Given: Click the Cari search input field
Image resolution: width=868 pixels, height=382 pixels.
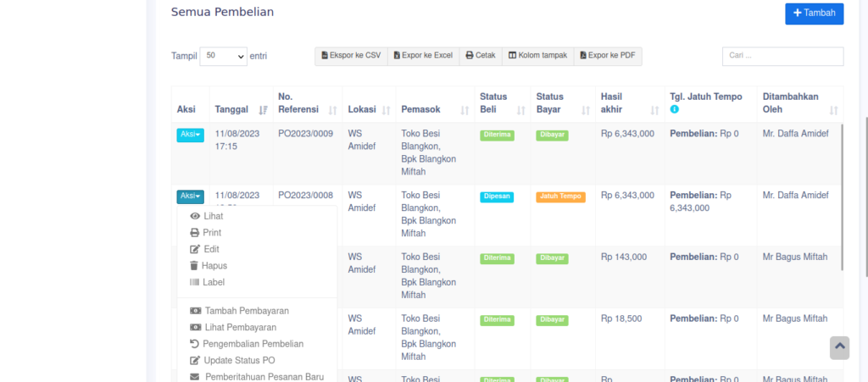Looking at the screenshot, I should (782, 56).
